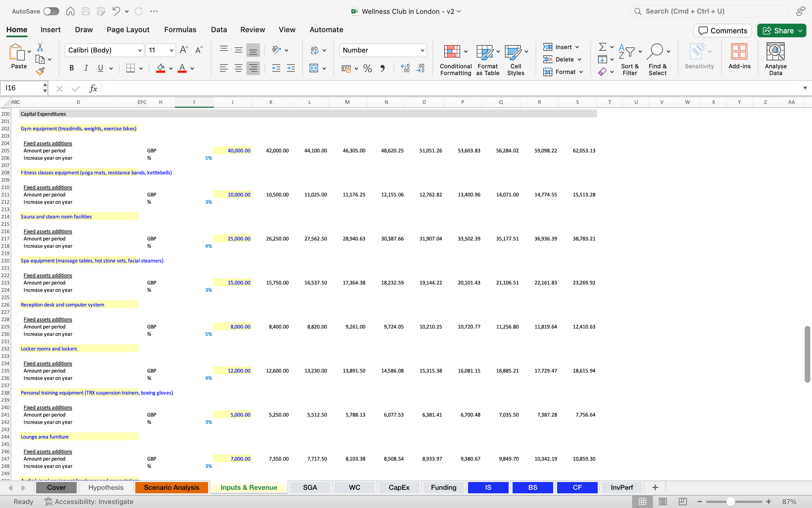Click the Increase Decimal icon
Screen dimensions: 812x508
coord(405,68)
